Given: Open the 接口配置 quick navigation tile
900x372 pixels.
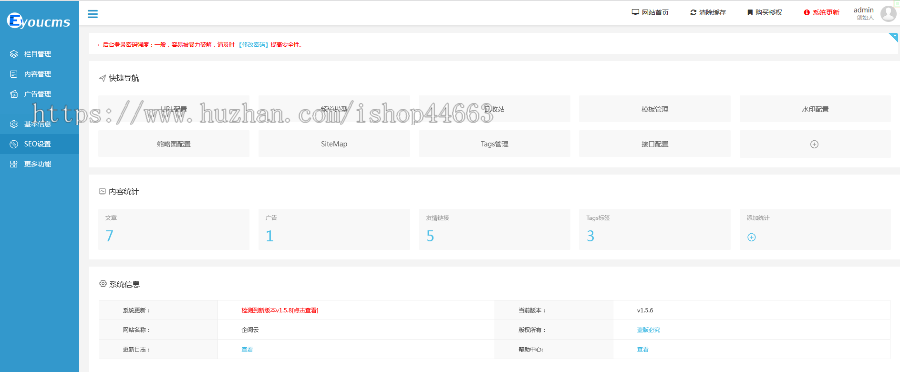Looking at the screenshot, I should pos(655,144).
